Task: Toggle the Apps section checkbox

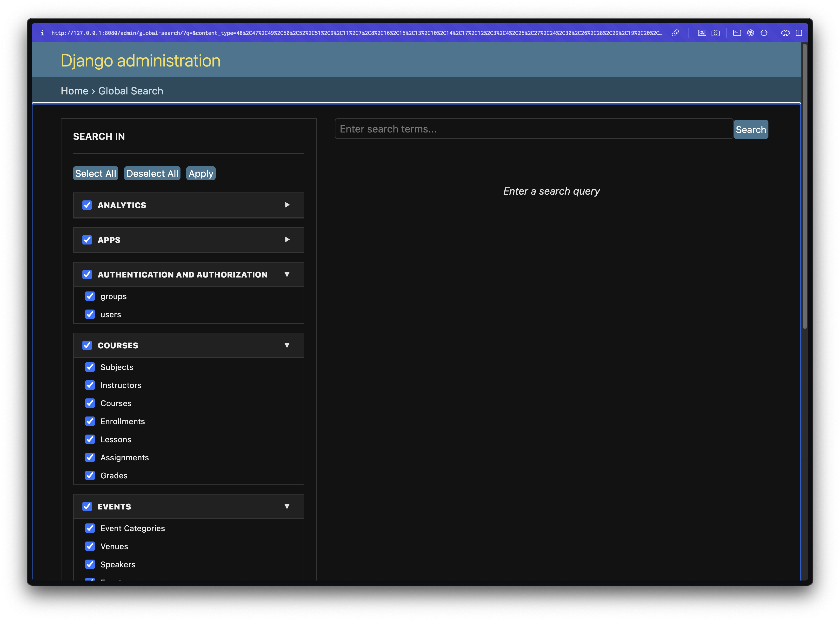Action: click(x=87, y=239)
